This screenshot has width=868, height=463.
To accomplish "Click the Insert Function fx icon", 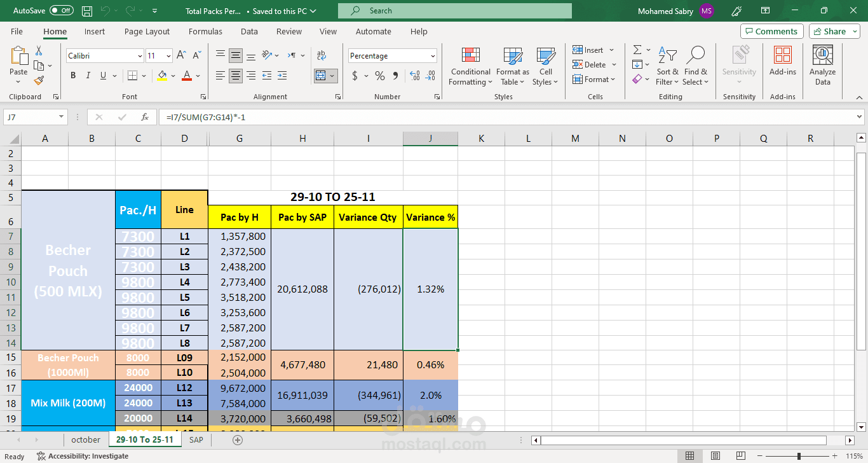I will click(145, 117).
